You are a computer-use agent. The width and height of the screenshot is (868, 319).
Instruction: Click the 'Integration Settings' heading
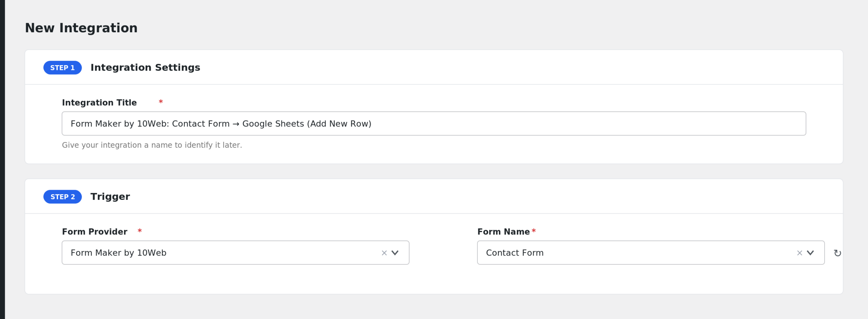[145, 68]
